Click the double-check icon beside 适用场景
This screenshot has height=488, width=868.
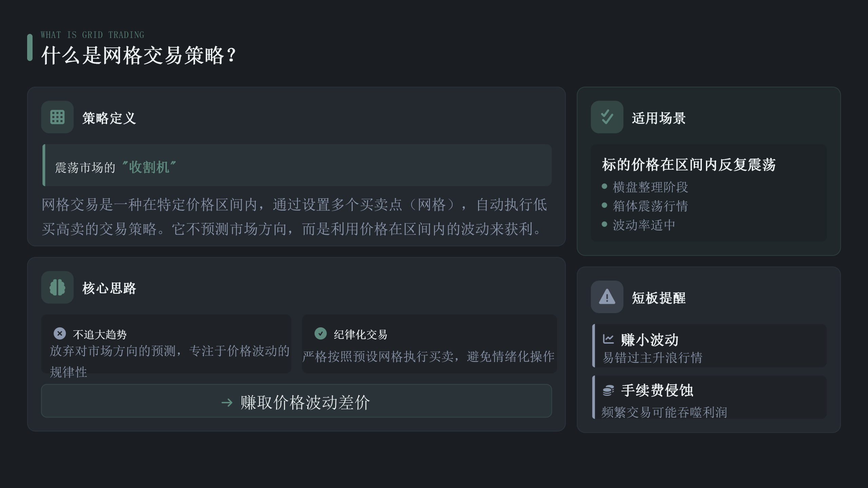[607, 117]
